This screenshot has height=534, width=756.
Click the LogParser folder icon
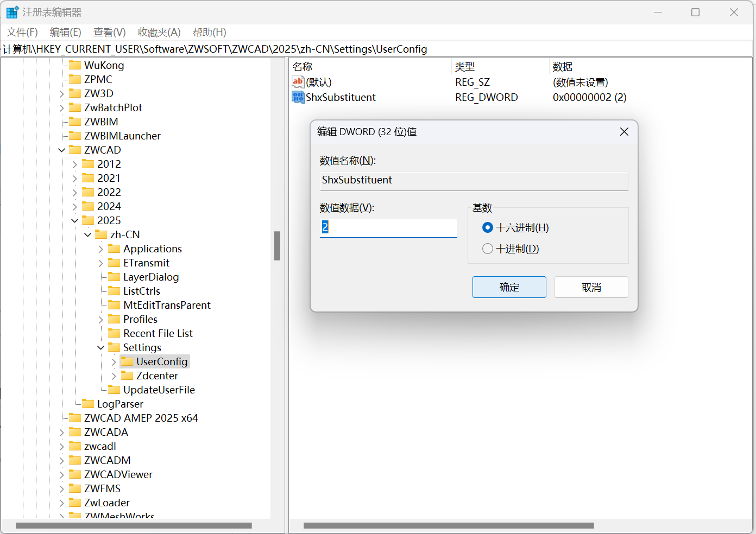pos(88,404)
